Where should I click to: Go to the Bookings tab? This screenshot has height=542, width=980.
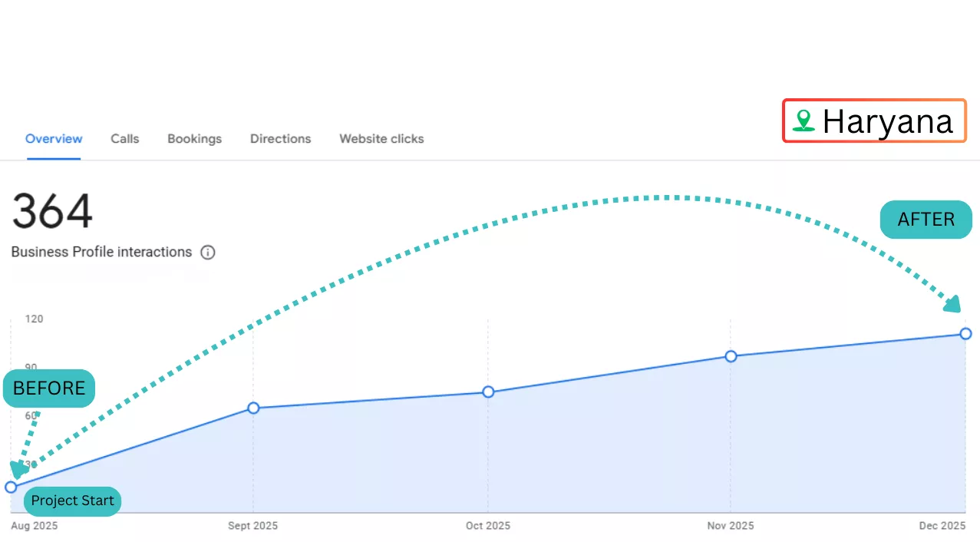(x=194, y=139)
